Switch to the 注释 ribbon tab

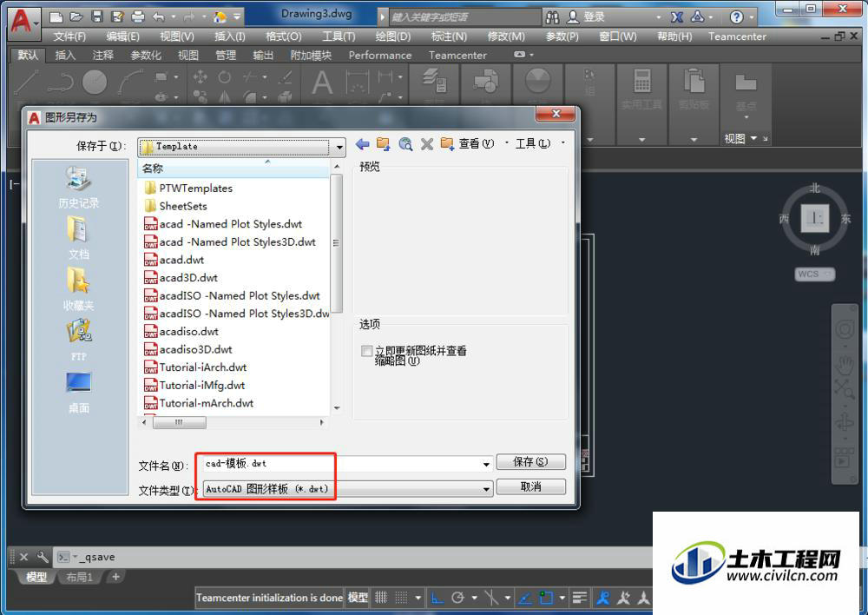click(x=103, y=56)
